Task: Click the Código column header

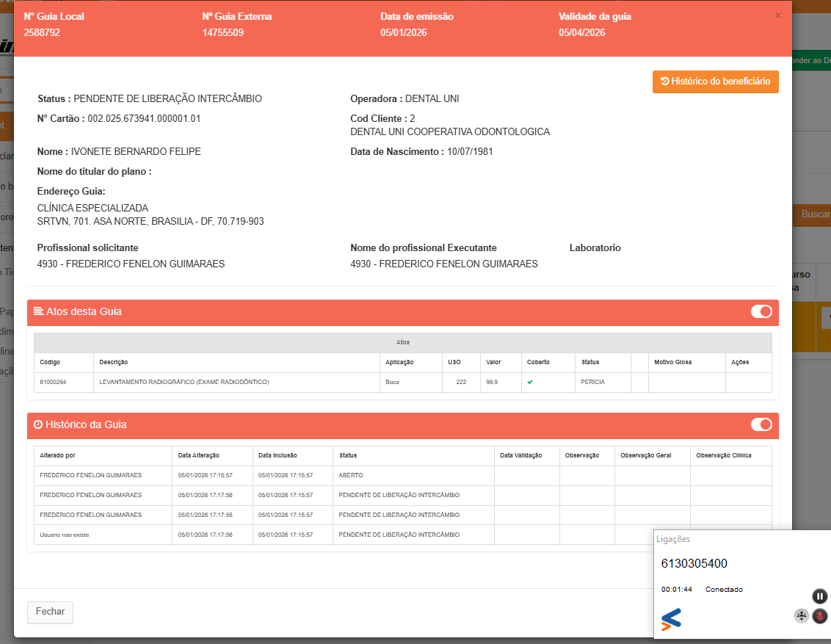Action: click(51, 362)
